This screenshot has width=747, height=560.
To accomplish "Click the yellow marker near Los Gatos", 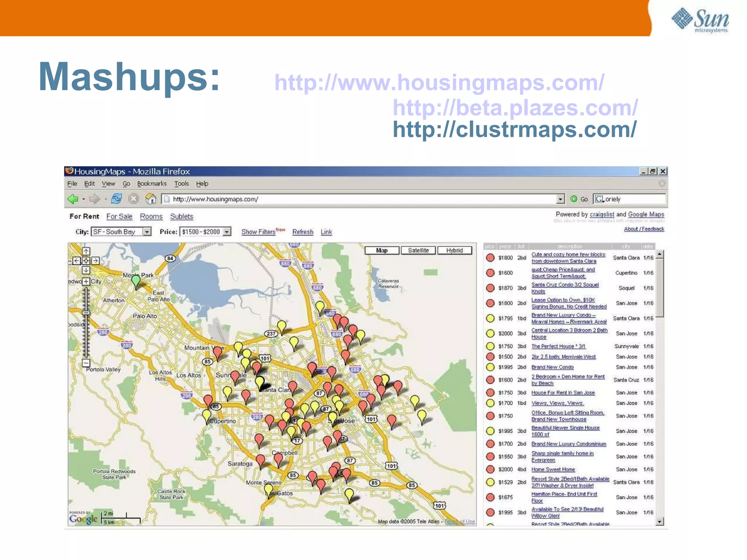I will click(268, 491).
